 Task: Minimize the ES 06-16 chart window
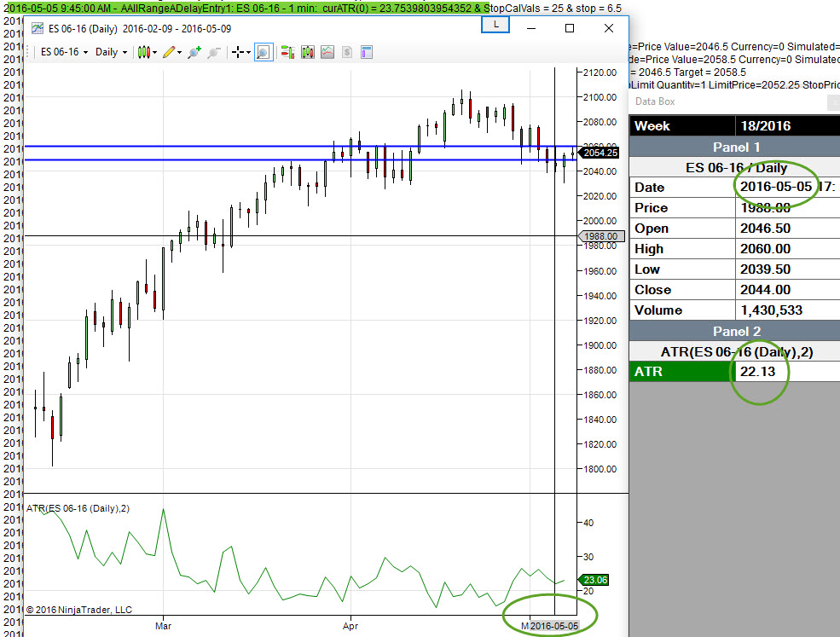coord(531,28)
